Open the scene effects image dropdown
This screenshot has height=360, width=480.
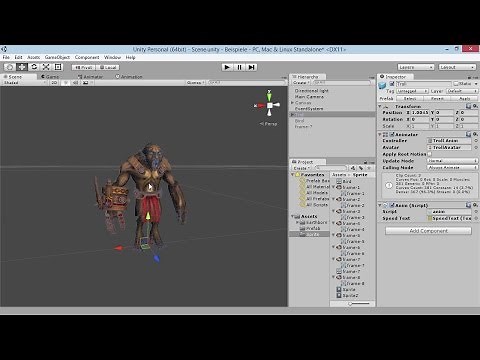87,82
